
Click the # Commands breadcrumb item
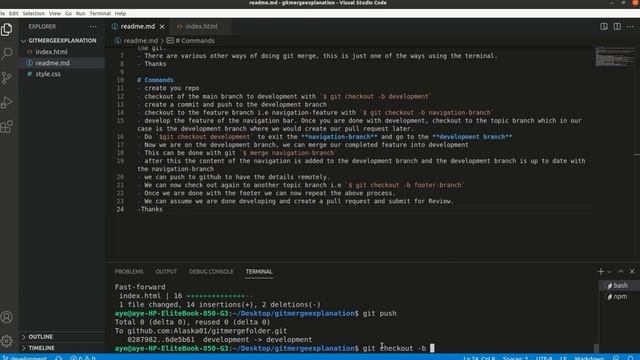click(x=191, y=41)
